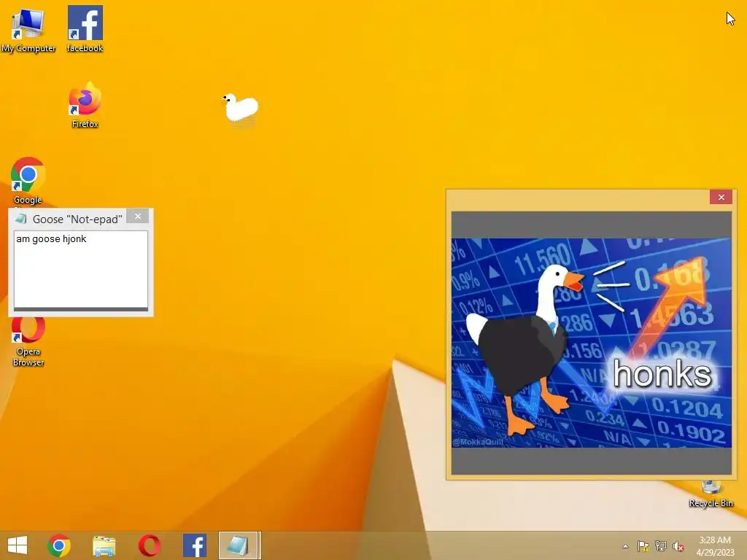The height and width of the screenshot is (560, 747).
Task: Show hidden system tray icons
Action: [625, 546]
